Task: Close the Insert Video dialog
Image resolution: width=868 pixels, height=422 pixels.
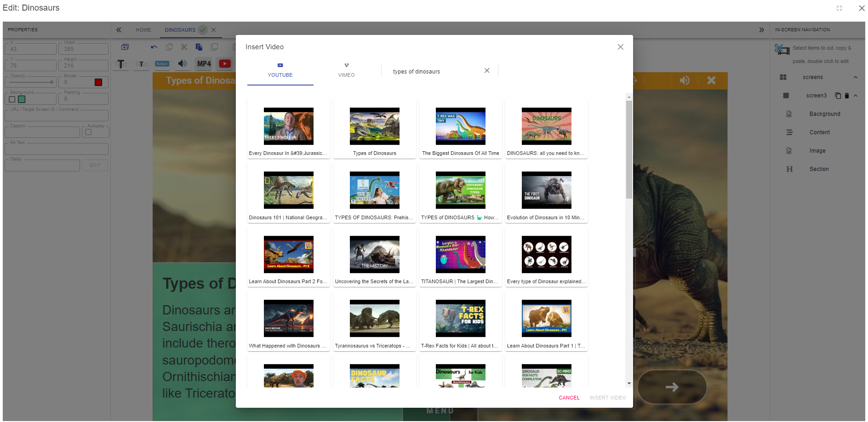Action: 621,47
